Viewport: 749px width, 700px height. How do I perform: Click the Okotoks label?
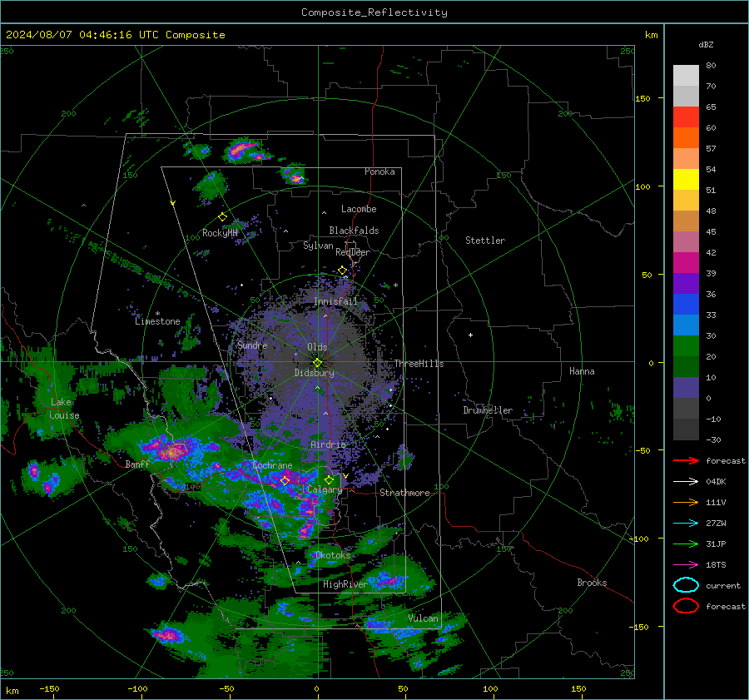333,555
